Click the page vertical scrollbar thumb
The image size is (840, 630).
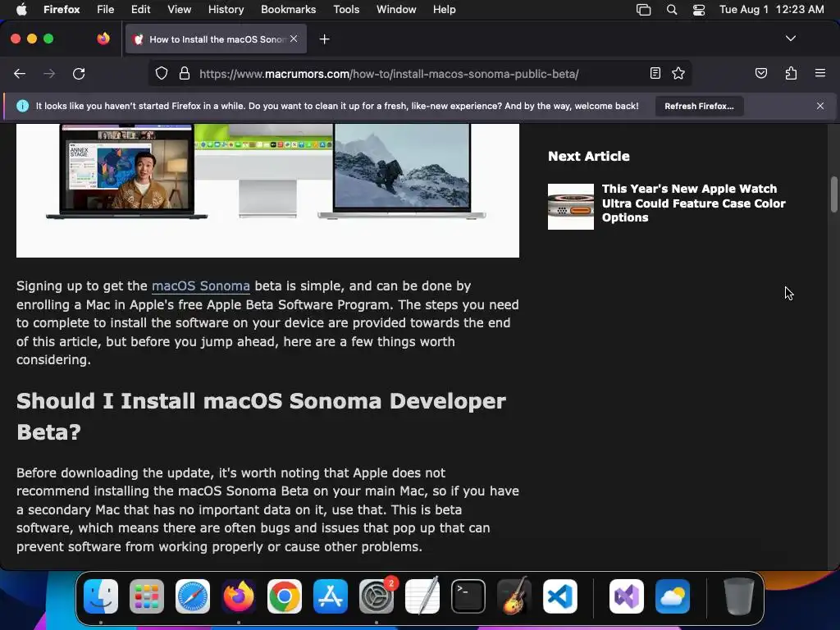[x=833, y=194]
